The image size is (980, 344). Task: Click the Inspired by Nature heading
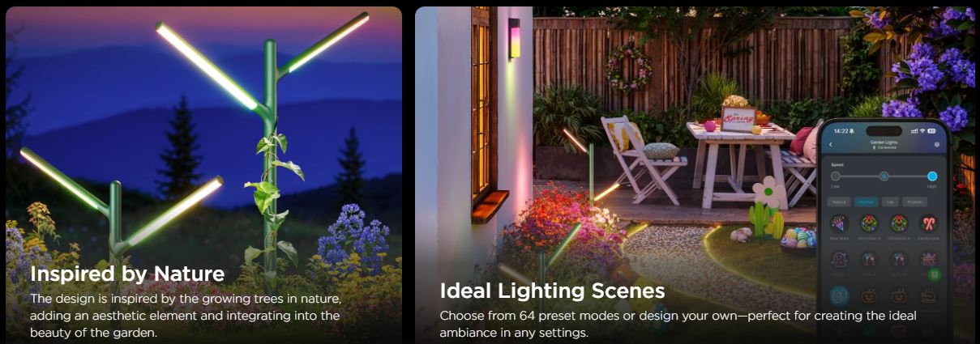pos(127,274)
